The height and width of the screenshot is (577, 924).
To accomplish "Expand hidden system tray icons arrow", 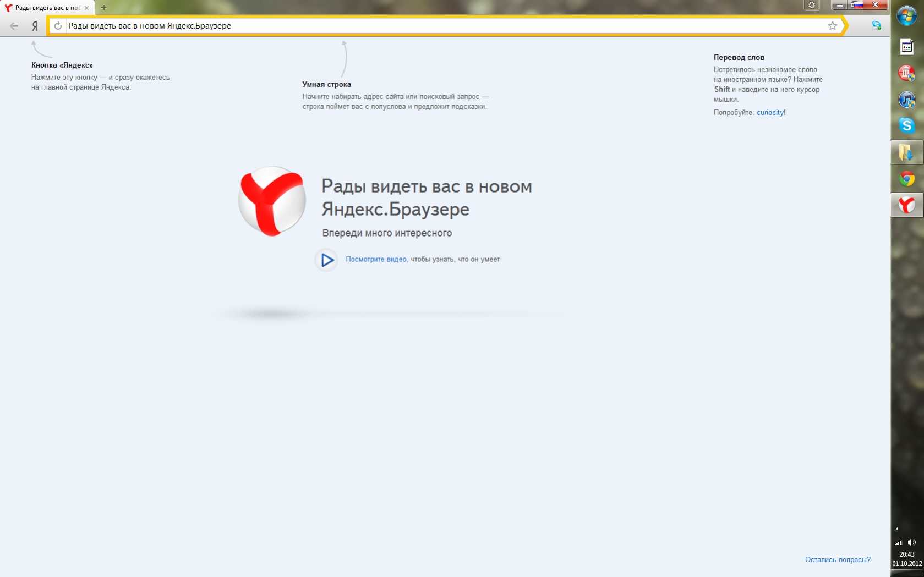I will (897, 529).
